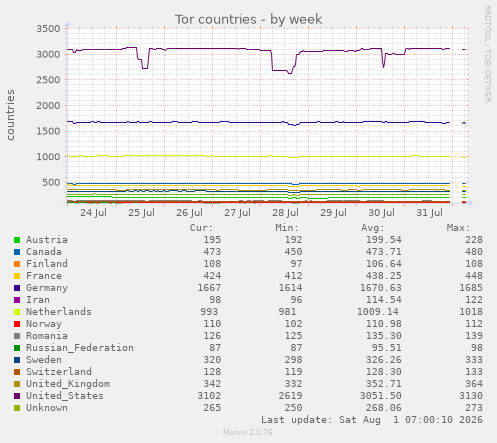Click Canada average value 473.71
Screen dimensions: 497x443
[x=384, y=252]
